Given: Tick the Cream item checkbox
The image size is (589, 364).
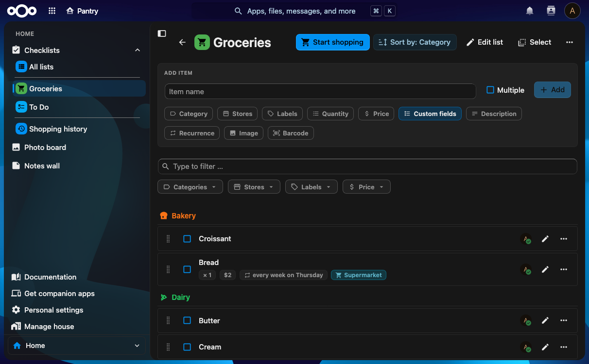Looking at the screenshot, I should (x=187, y=347).
